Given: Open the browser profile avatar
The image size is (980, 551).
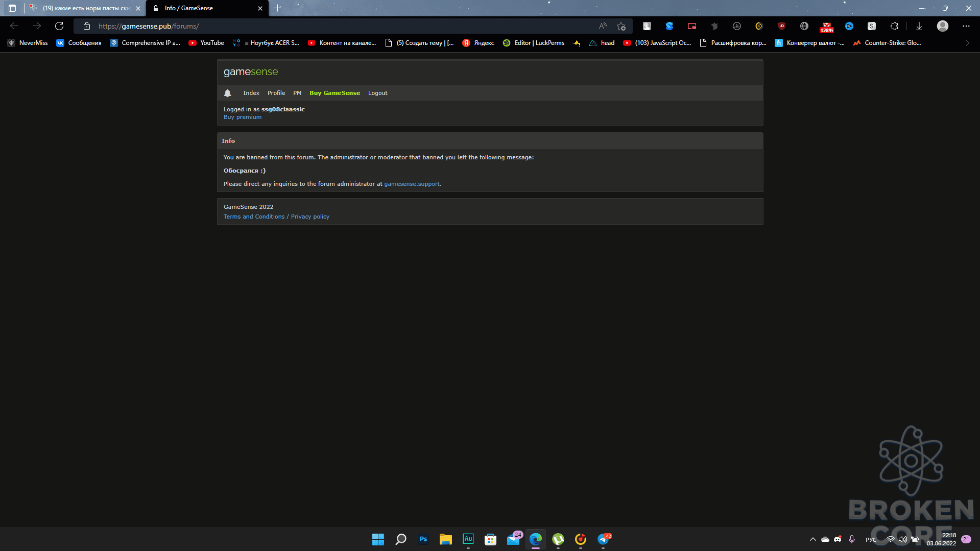Looking at the screenshot, I should 943,26.
